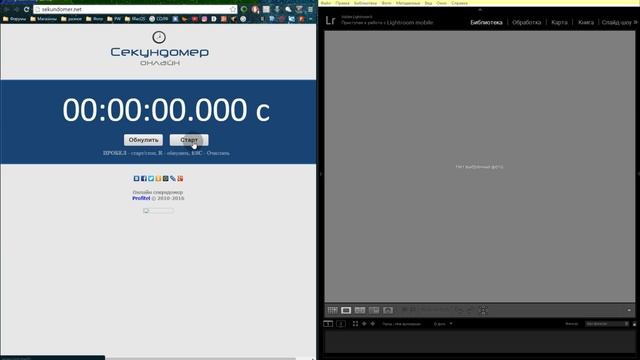Screen dimensions: 640x360
Task: Reload the sekundomer.net page
Action: point(27,9)
